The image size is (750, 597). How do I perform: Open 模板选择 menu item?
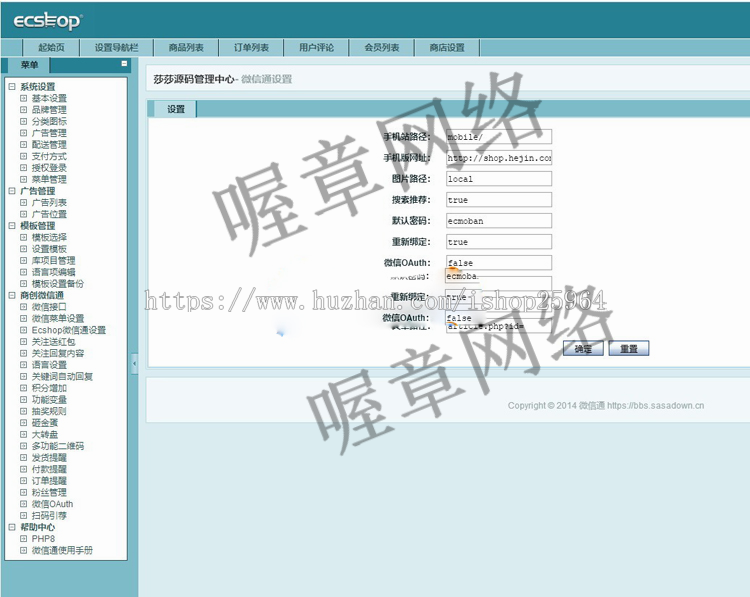click(x=49, y=237)
